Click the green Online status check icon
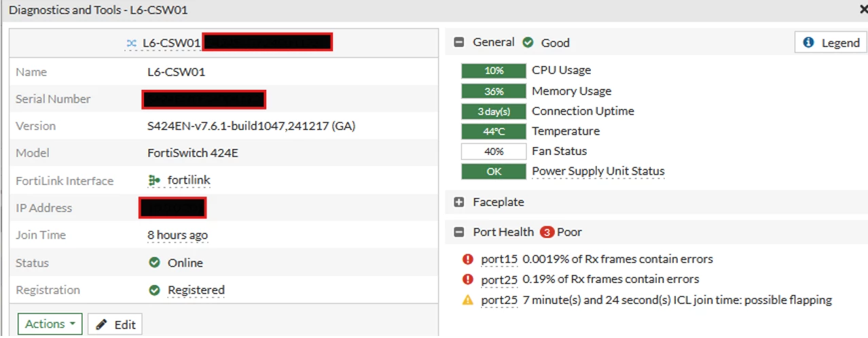The image size is (868, 338). pos(154,263)
